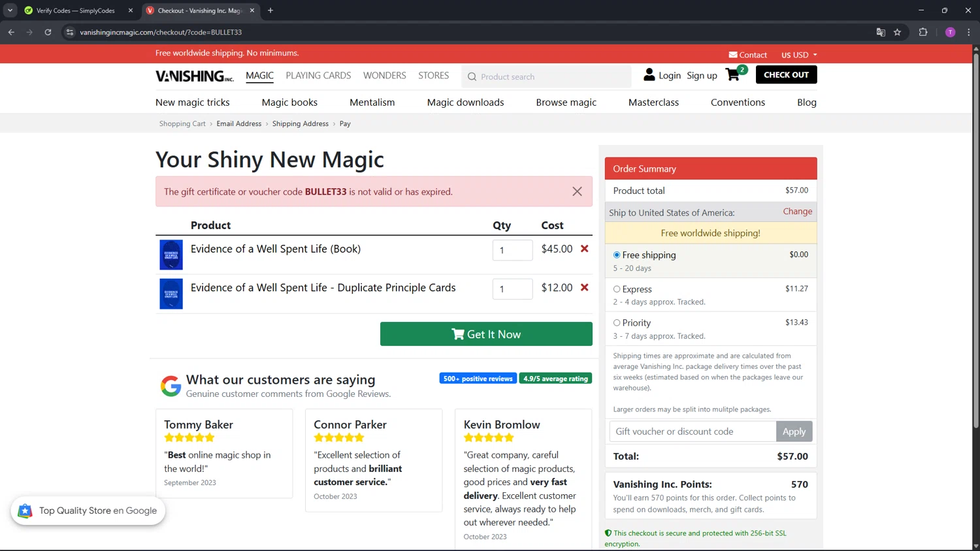This screenshot has height=551, width=980.
Task: Select Express shipping option
Action: click(x=617, y=289)
